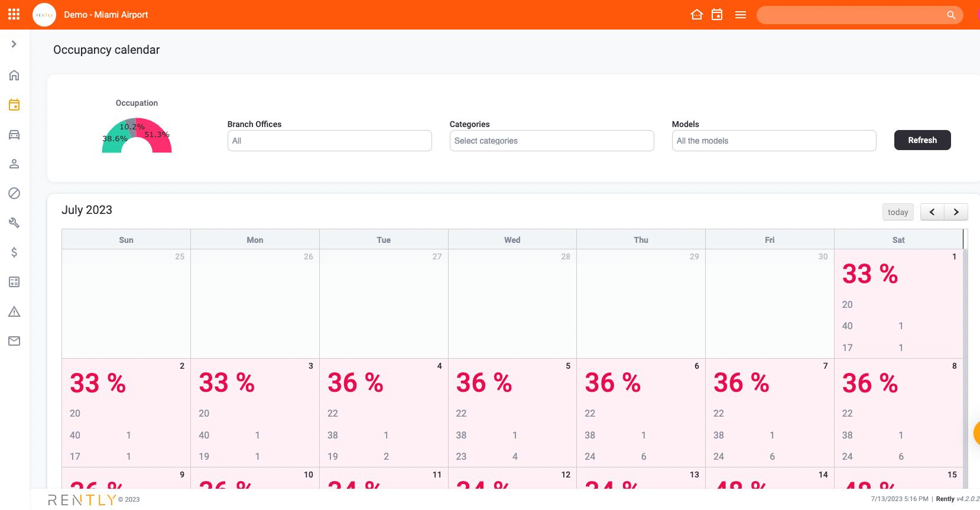
Task: Select July 3 occupancy cell
Action: click(x=255, y=412)
